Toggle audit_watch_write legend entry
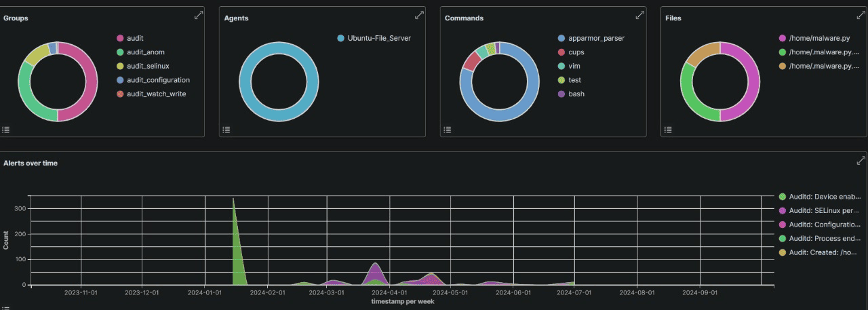This screenshot has height=310, width=868. (x=156, y=94)
